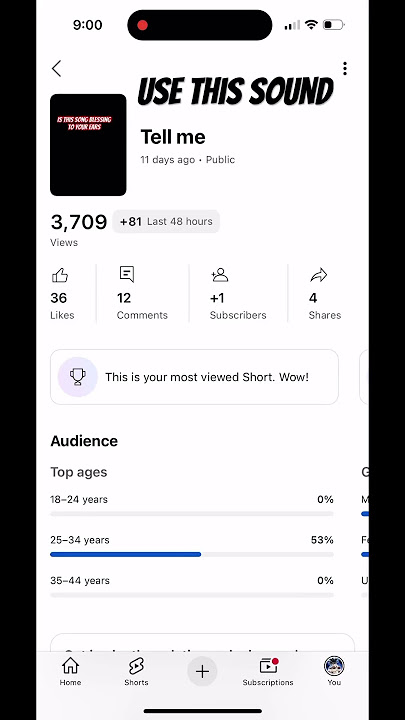Switch to the Shorts tab
Screen dimensions: 405x720
tap(136, 671)
